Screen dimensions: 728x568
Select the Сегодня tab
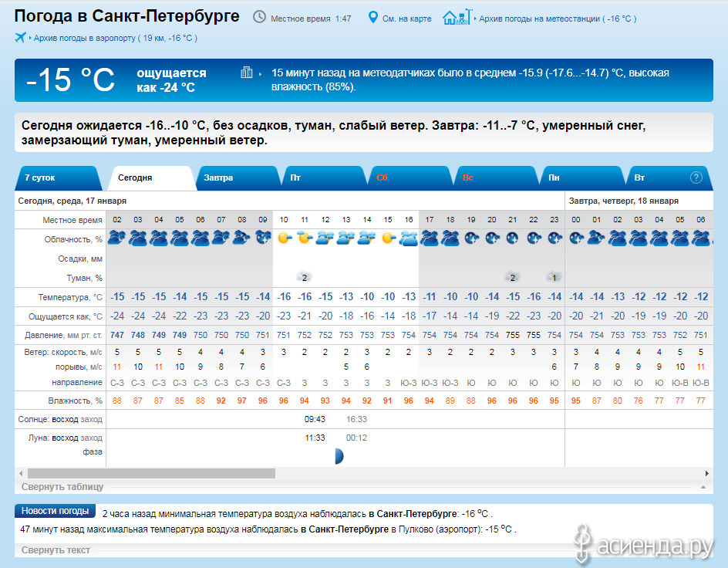[x=151, y=177]
